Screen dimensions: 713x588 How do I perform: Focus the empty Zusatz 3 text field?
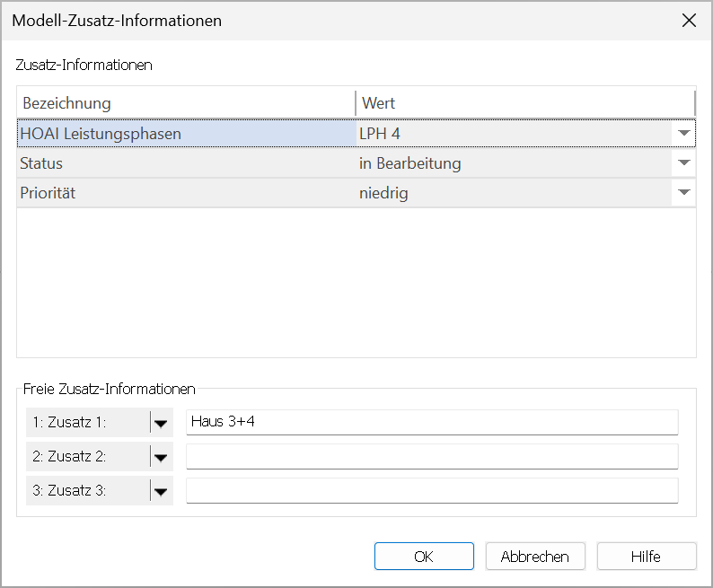[x=432, y=490]
